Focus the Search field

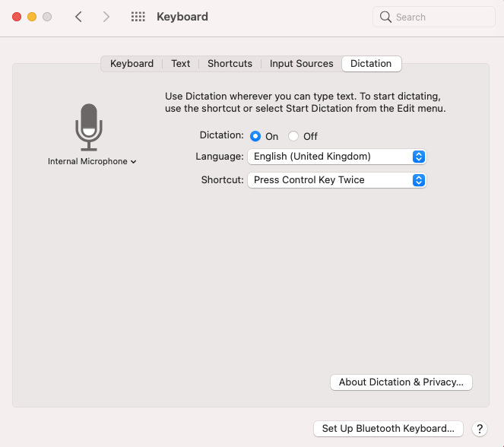[441, 17]
